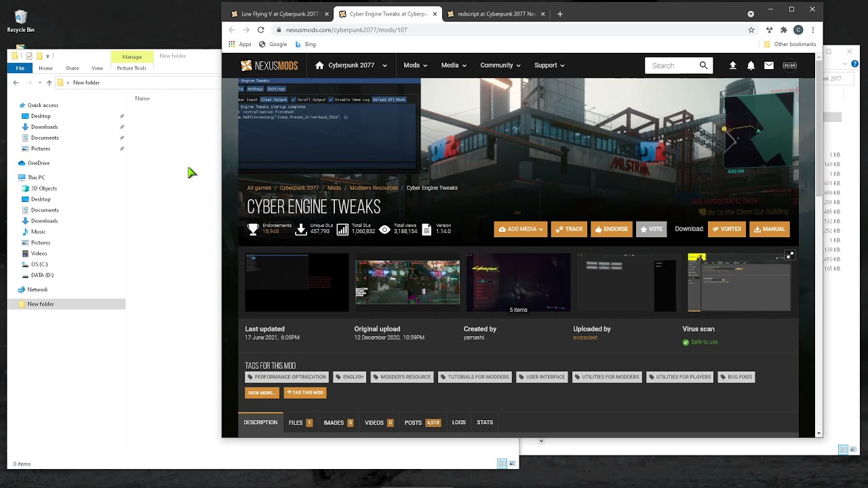This screenshot has height=488, width=868.
Task: Switch to the redscript Chrome tab
Action: click(x=495, y=14)
